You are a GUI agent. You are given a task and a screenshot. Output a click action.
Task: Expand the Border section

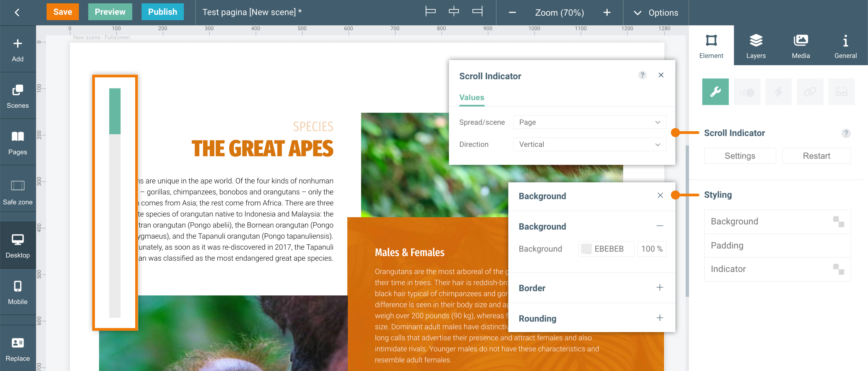(659, 287)
